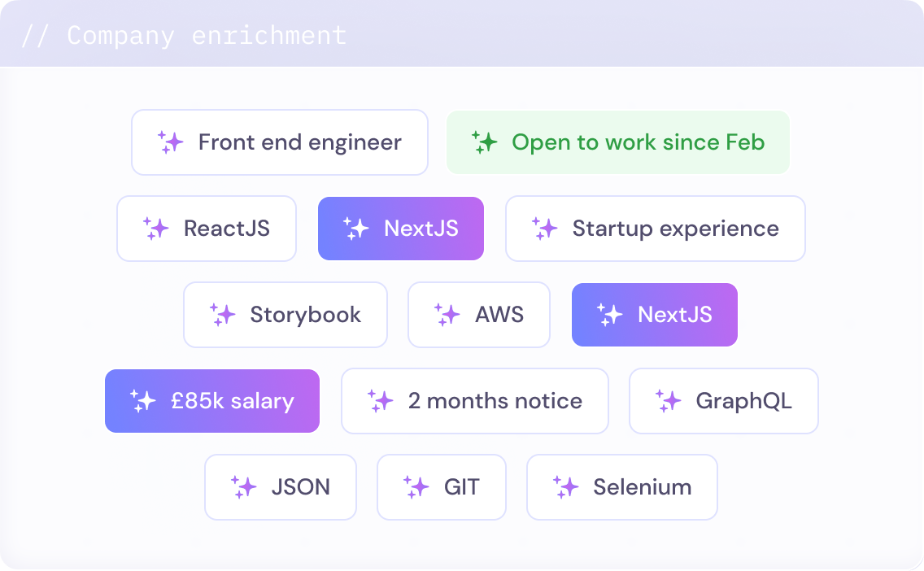Choose the 2 months notice tag
The height and width of the screenshot is (571, 924).
click(475, 401)
